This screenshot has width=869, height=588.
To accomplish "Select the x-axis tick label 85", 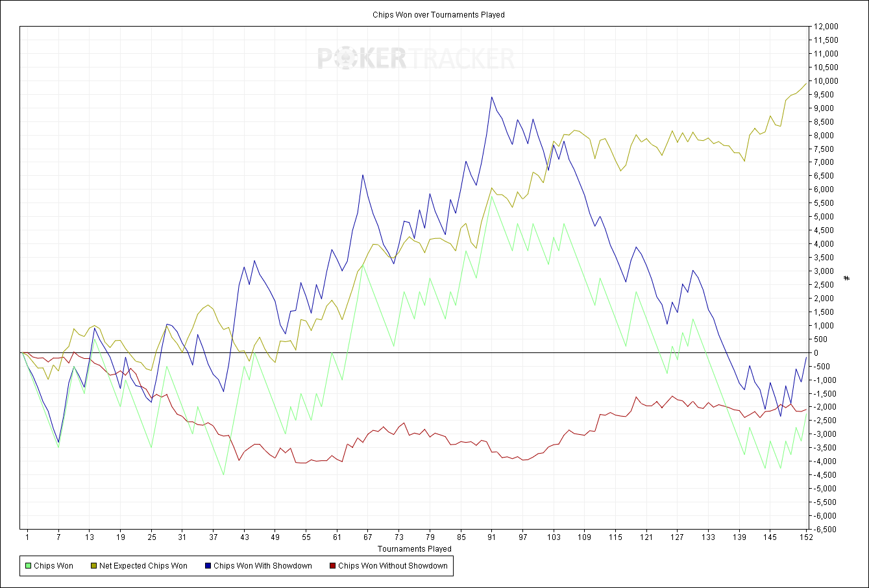I will tap(461, 538).
